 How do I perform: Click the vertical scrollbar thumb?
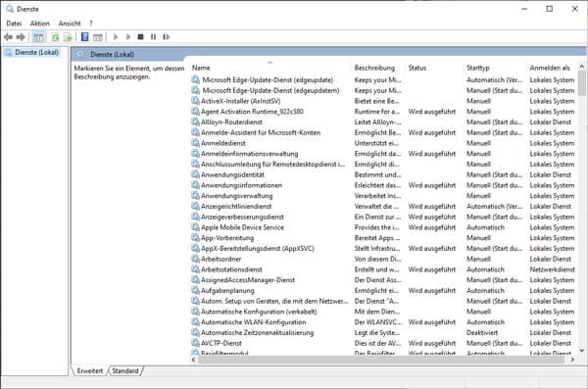(x=581, y=83)
